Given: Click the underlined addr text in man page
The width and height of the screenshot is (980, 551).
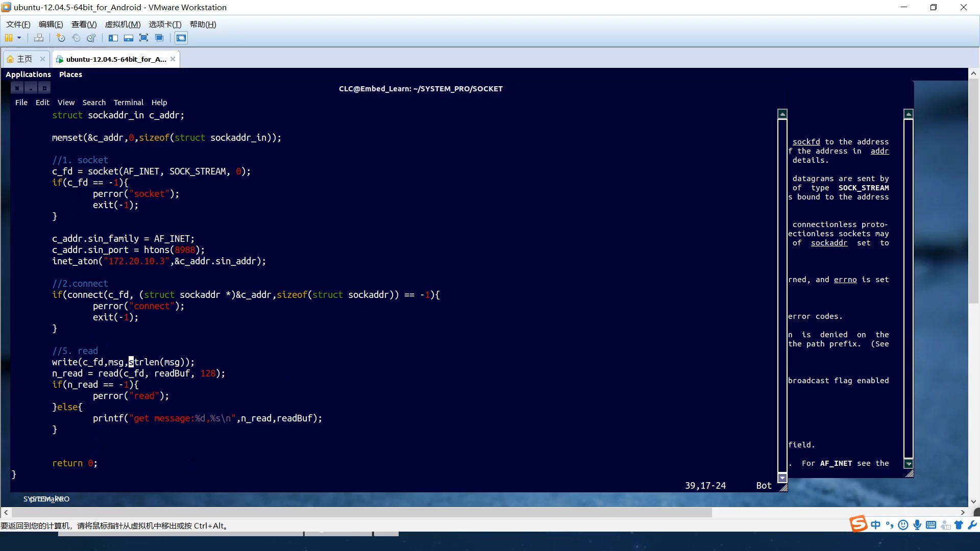Looking at the screenshot, I should pos(879,151).
